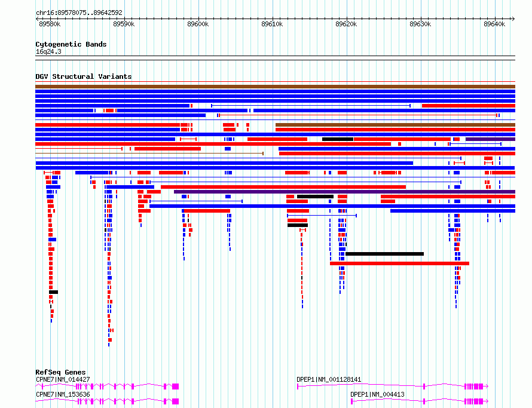Click the CPNE7|NM_014427 gene label
532x408 pixels.
click(63, 379)
